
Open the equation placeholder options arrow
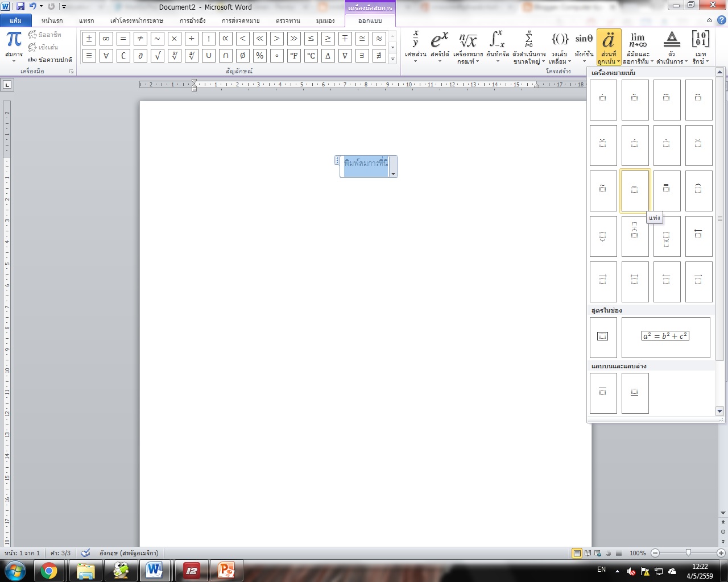pyautogui.click(x=393, y=173)
